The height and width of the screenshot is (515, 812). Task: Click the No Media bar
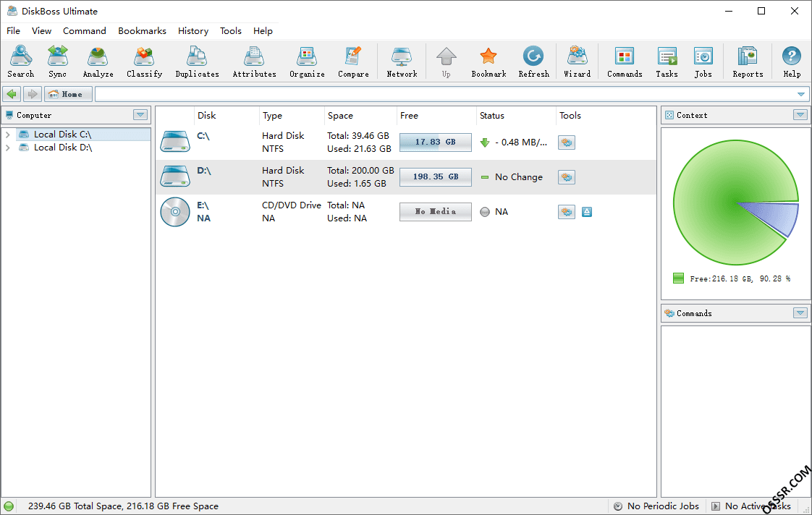pyautogui.click(x=436, y=212)
